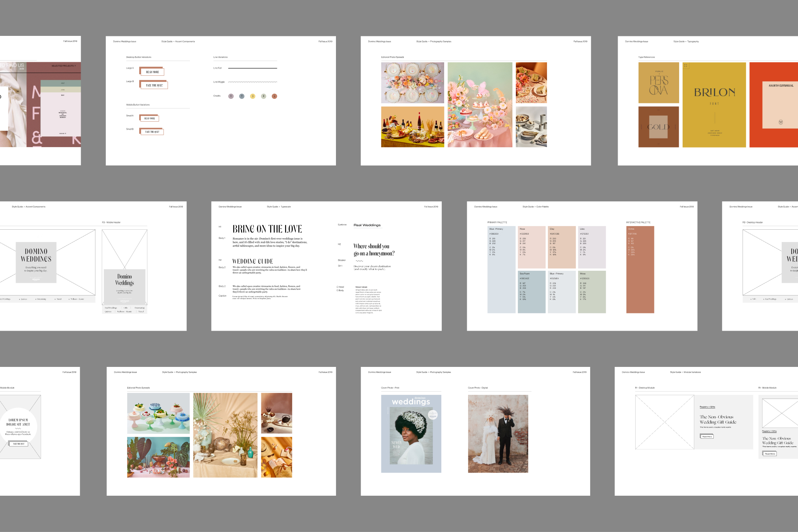
Task: Open the 'GOLD' type reference thumbnail
Action: pos(658,127)
